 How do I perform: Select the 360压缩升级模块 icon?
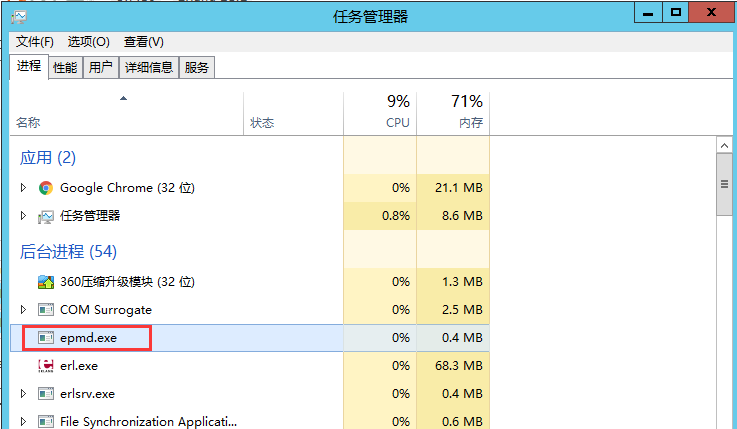pos(45,282)
